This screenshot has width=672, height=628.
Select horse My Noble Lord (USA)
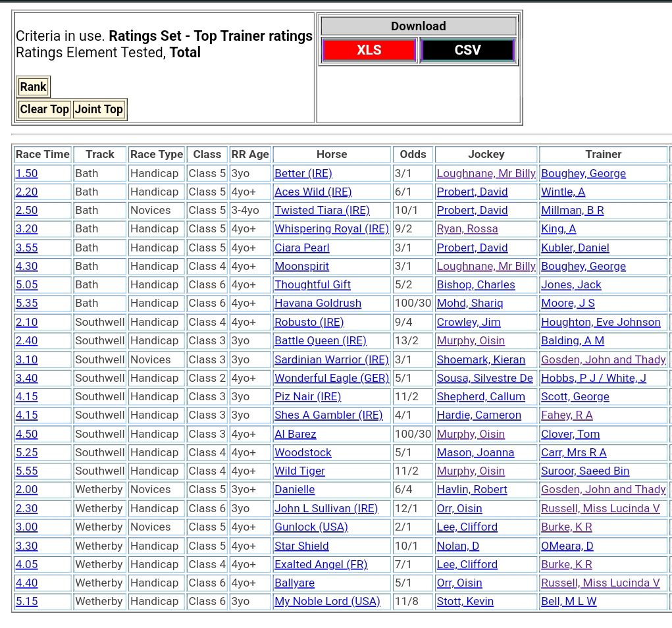point(327,602)
